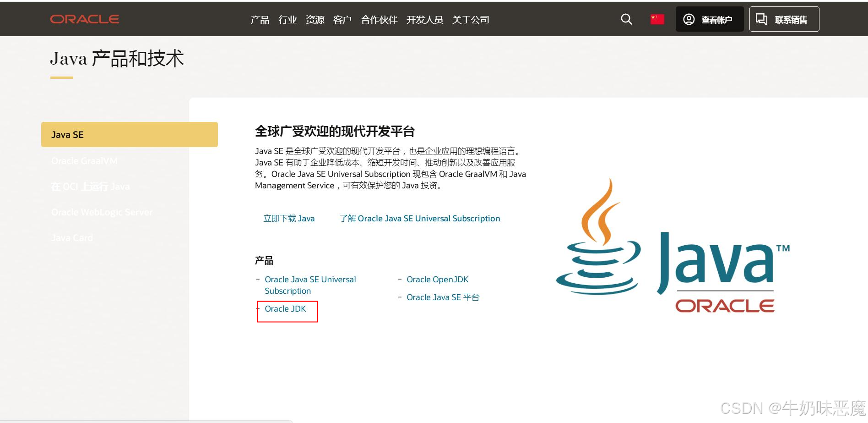
Task: Select the China flag country icon
Action: coord(657,19)
